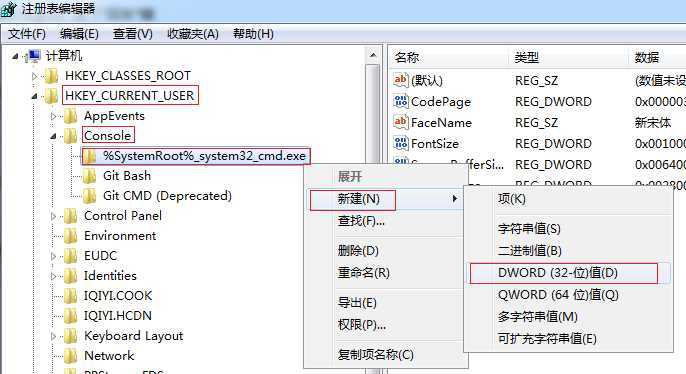Click the FaceName string value icon
Image resolution: width=686 pixels, height=374 pixels.
401,122
